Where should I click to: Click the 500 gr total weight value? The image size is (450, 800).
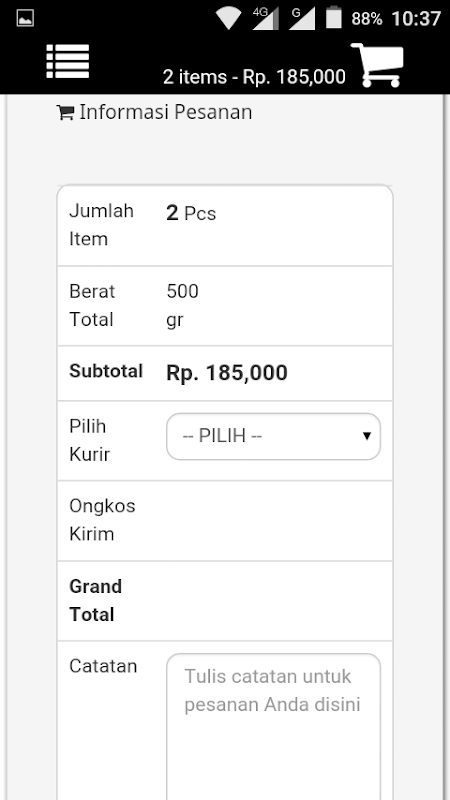pyautogui.click(x=183, y=305)
